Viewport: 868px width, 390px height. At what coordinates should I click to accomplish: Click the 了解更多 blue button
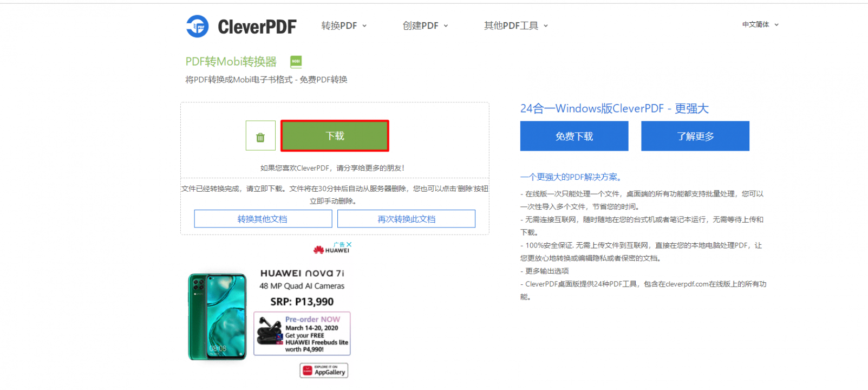click(695, 136)
